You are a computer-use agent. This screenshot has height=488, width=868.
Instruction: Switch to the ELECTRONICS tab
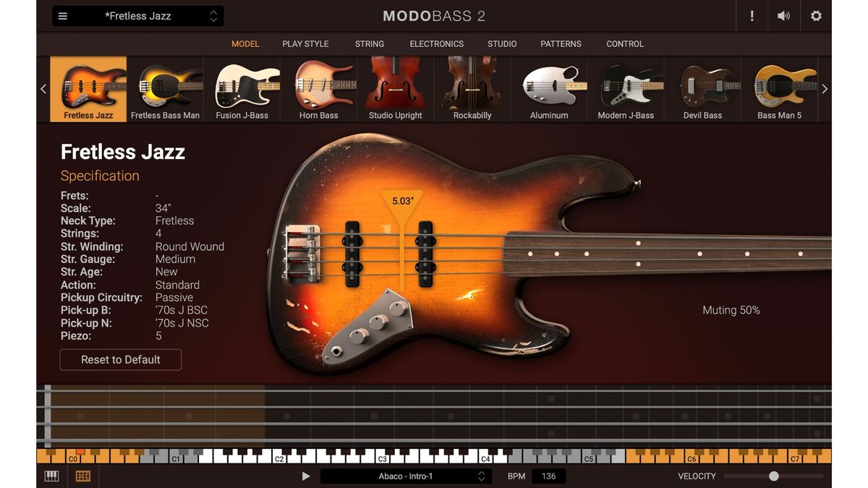click(x=436, y=44)
